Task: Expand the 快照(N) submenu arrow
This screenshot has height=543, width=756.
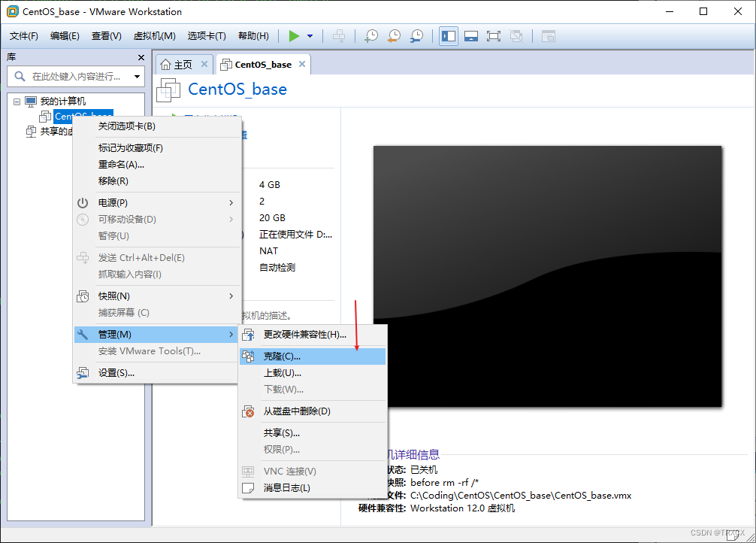Action: click(231, 296)
